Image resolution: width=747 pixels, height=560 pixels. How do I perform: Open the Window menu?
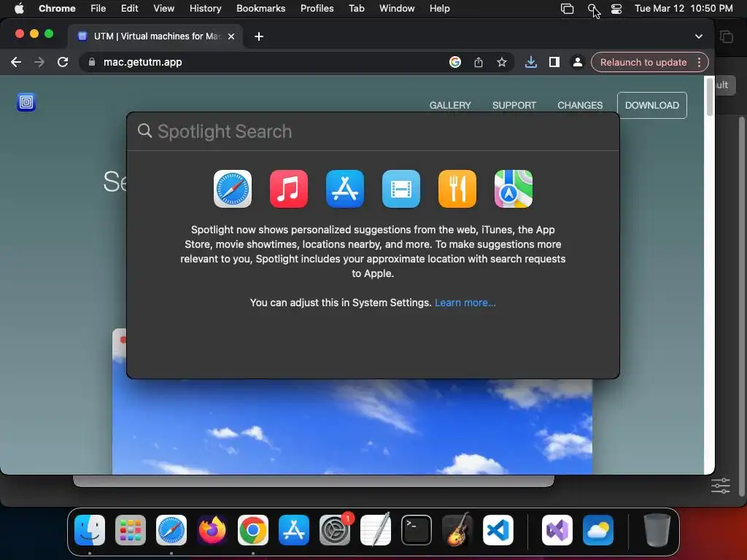point(397,9)
